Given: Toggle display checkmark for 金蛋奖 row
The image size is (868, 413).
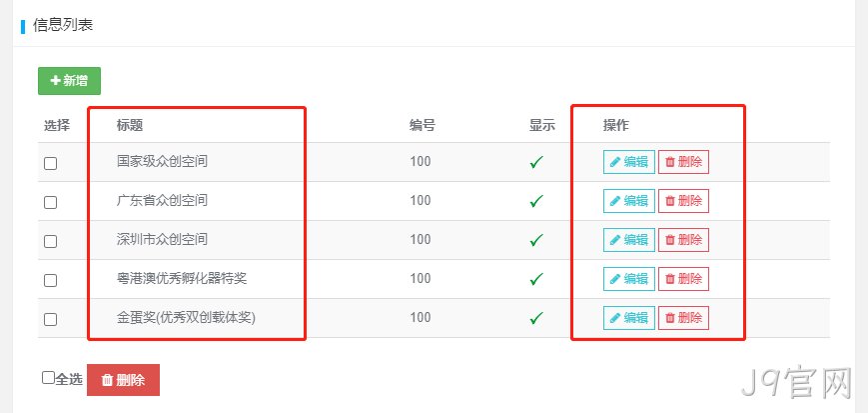Looking at the screenshot, I should tap(535, 318).
